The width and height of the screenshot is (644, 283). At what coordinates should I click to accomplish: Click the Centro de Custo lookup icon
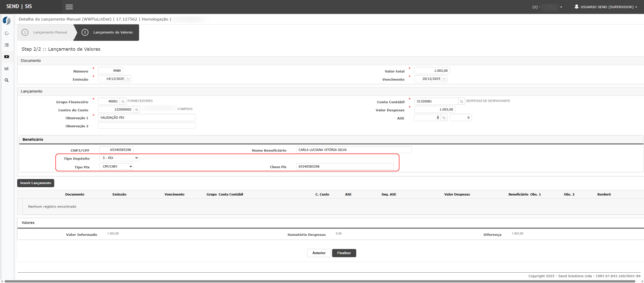point(136,110)
